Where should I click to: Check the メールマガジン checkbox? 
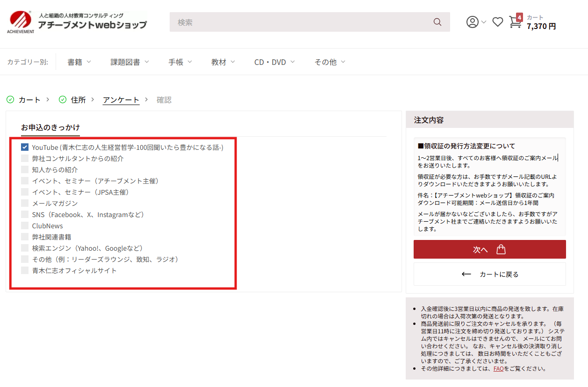25,203
